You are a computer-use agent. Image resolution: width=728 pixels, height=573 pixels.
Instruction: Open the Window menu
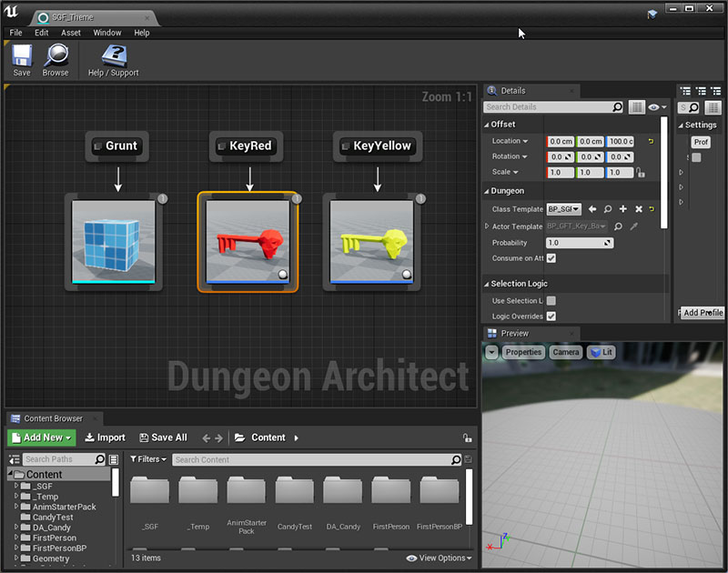(107, 33)
